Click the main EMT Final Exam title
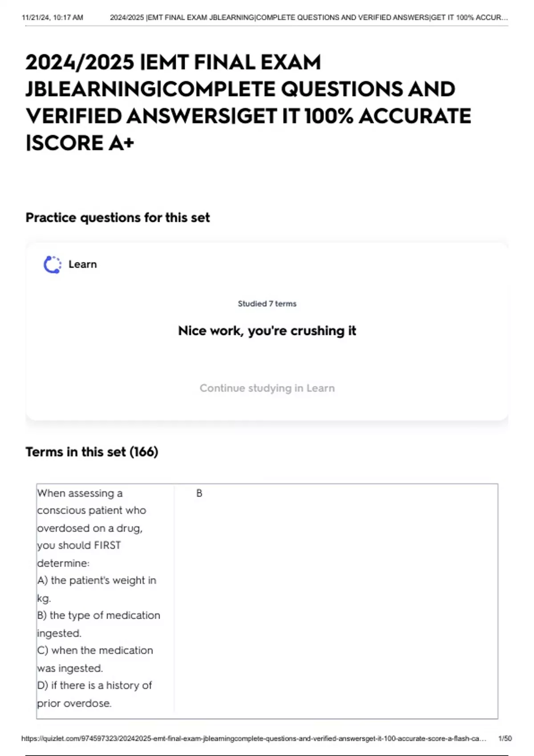 (247, 102)
